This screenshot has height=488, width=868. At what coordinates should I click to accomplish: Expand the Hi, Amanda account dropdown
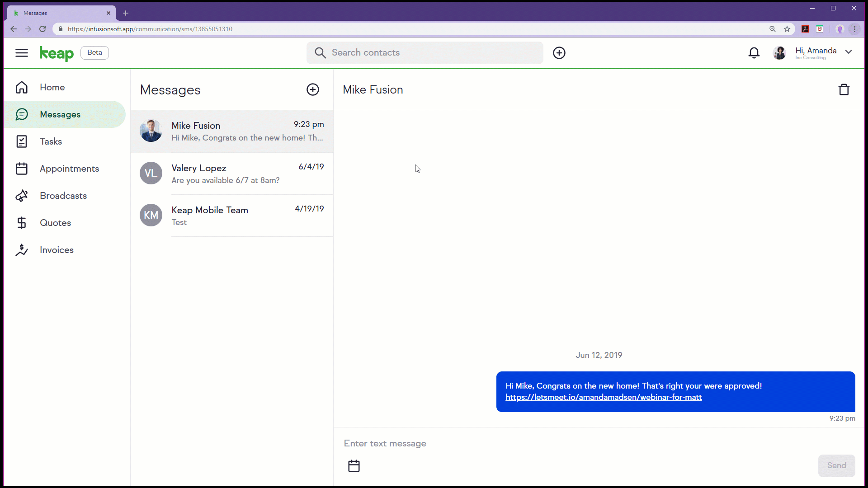click(x=849, y=52)
